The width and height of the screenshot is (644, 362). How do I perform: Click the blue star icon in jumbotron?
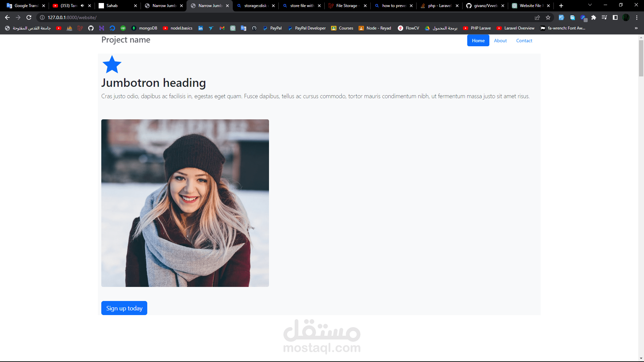[112, 64]
